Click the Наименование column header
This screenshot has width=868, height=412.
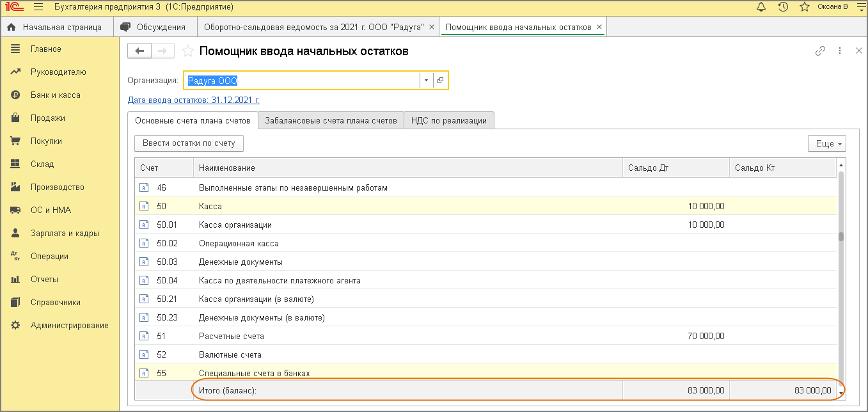(x=408, y=168)
